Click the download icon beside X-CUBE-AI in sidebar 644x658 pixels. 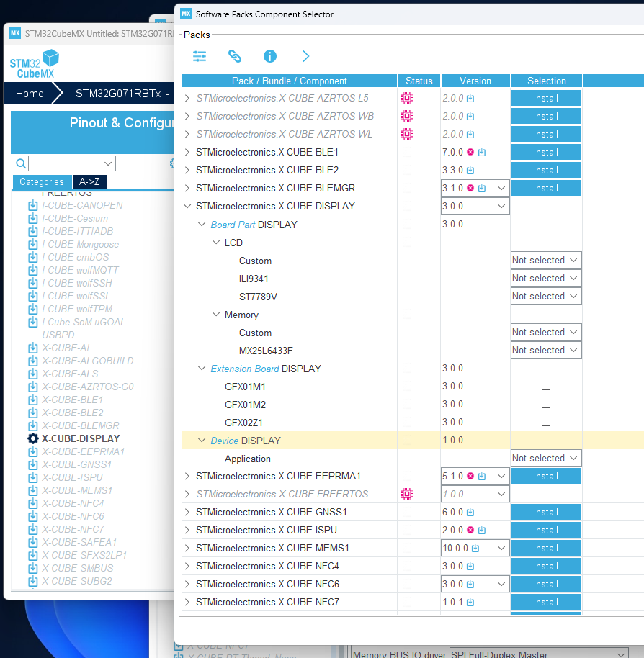pos(32,348)
